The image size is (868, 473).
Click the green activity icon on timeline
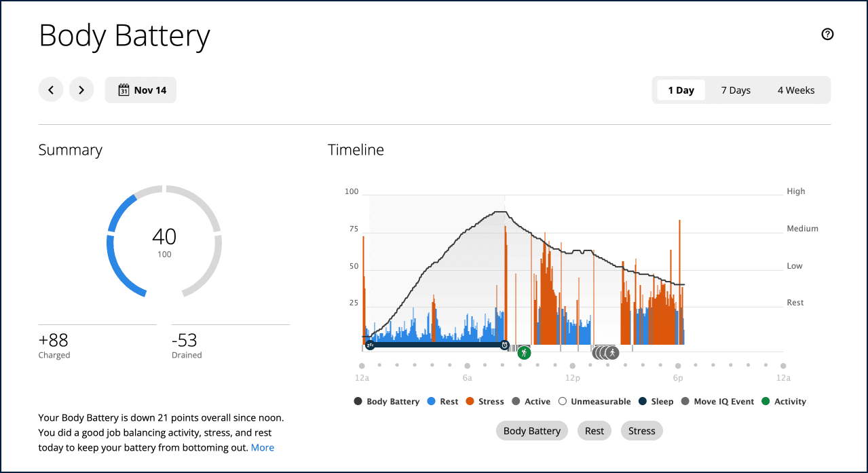click(x=524, y=352)
